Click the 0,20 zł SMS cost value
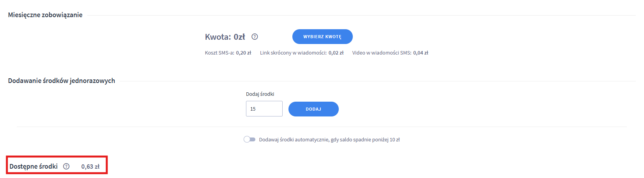This screenshot has height=178, width=644. [x=244, y=53]
